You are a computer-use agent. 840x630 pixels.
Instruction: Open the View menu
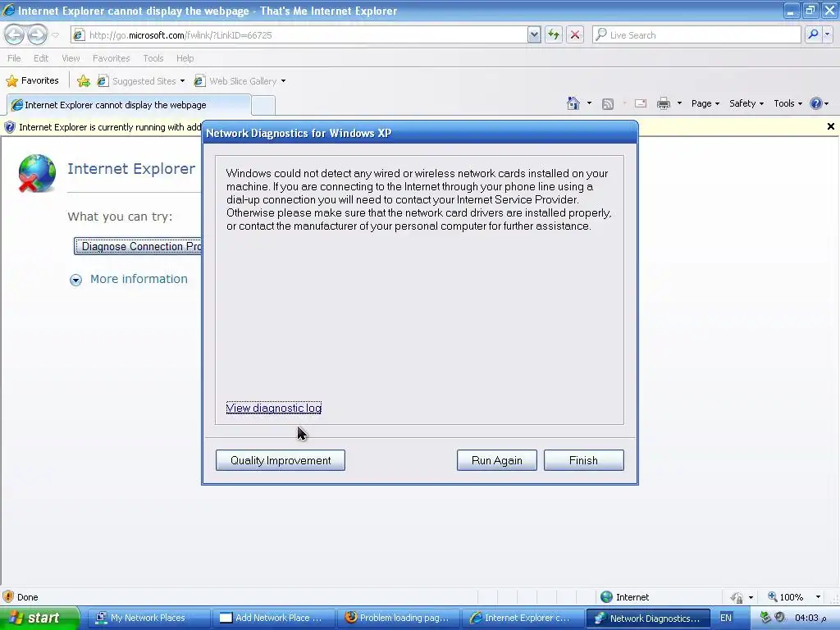[x=71, y=58]
